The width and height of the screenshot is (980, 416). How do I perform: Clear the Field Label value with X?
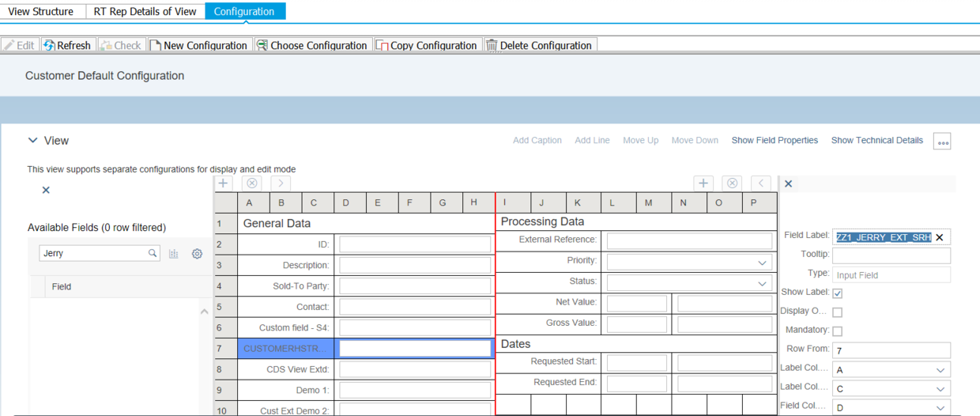click(x=940, y=237)
